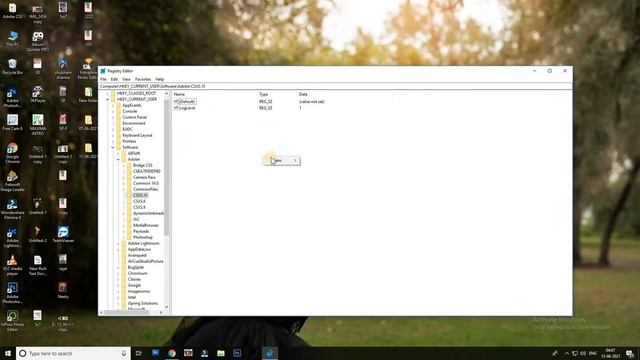Click the registry path address bar
Image resolution: width=640 pixels, height=360 pixels.
click(x=335, y=86)
